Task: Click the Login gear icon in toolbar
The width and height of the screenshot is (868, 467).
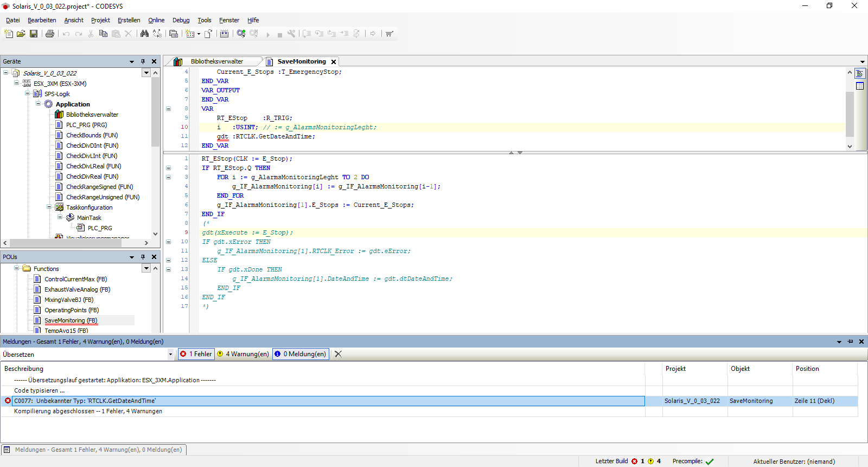Action: pos(241,34)
